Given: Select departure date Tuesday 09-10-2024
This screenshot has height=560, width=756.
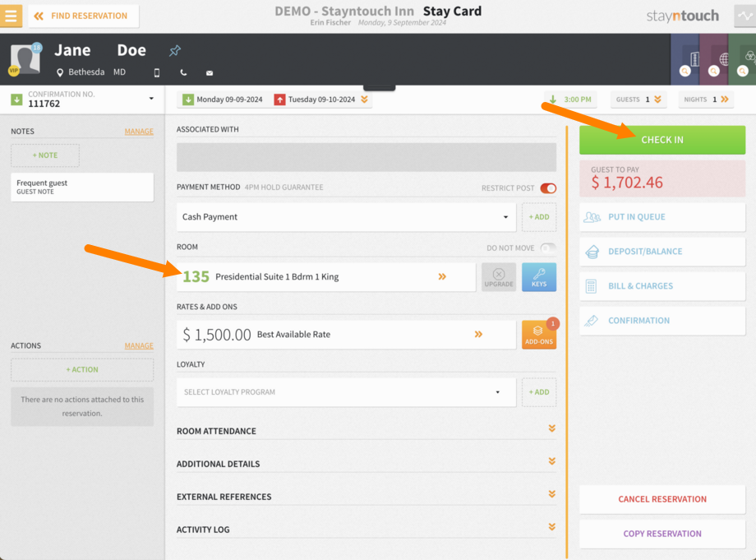Looking at the screenshot, I should tap(315, 100).
